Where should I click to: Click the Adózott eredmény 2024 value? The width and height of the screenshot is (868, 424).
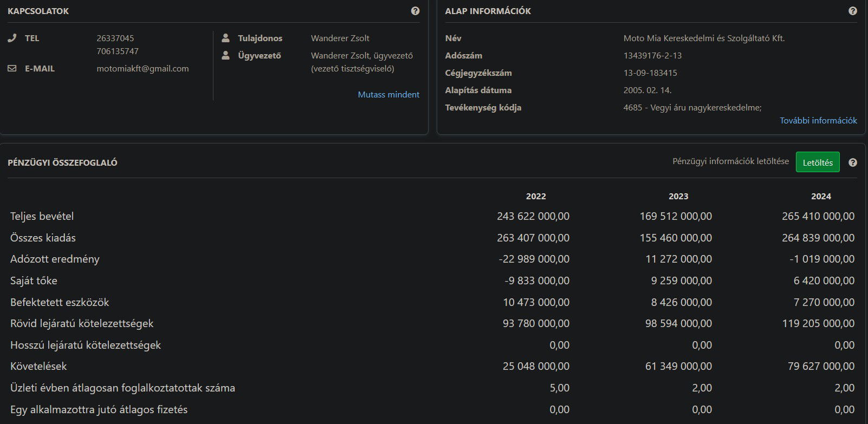[821, 259]
